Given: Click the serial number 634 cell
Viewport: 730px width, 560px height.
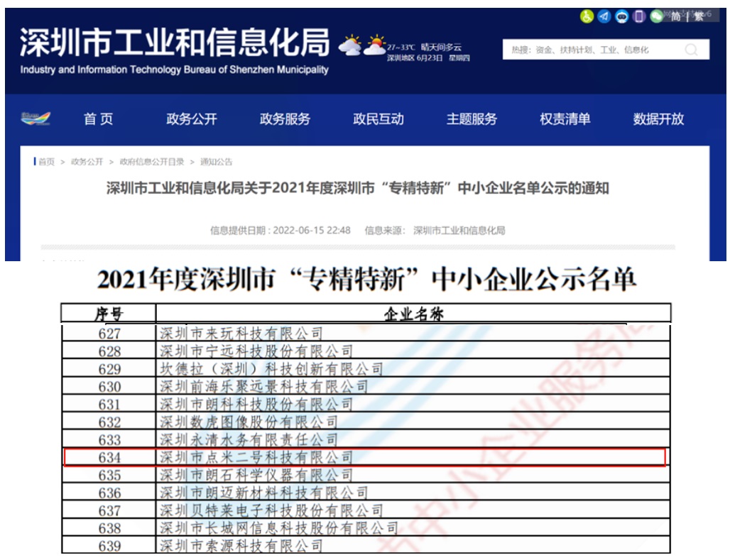Looking at the screenshot, I should point(109,457).
